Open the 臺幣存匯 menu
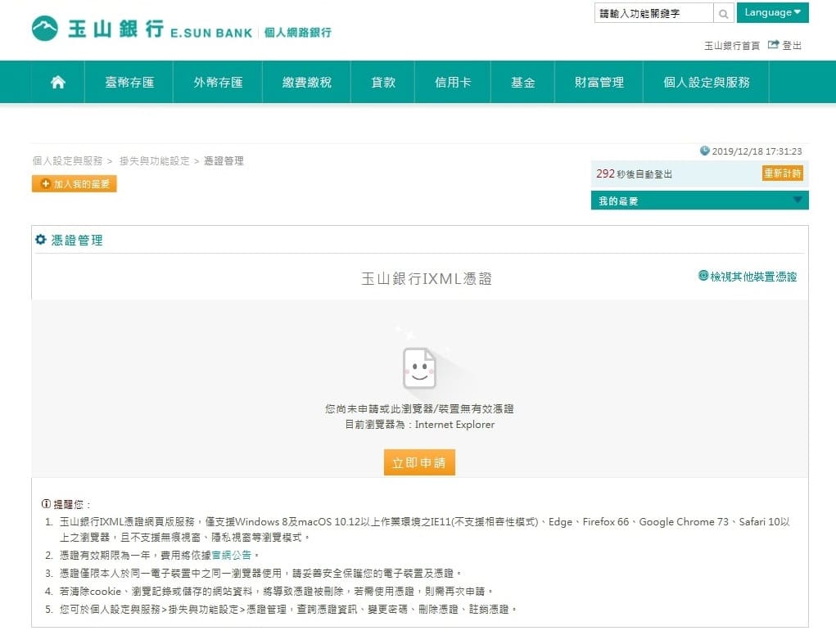The height and width of the screenshot is (644, 836). coord(129,82)
